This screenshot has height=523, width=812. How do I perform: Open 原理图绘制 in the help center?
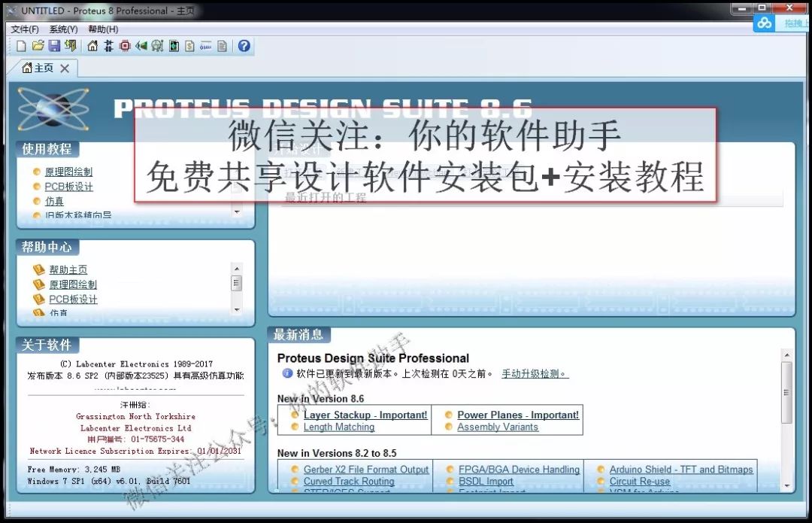(x=72, y=284)
